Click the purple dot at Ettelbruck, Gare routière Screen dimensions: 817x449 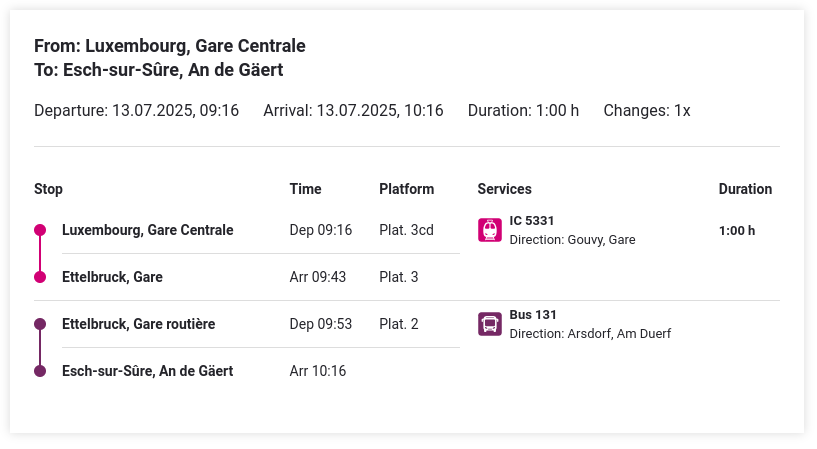pyautogui.click(x=40, y=324)
